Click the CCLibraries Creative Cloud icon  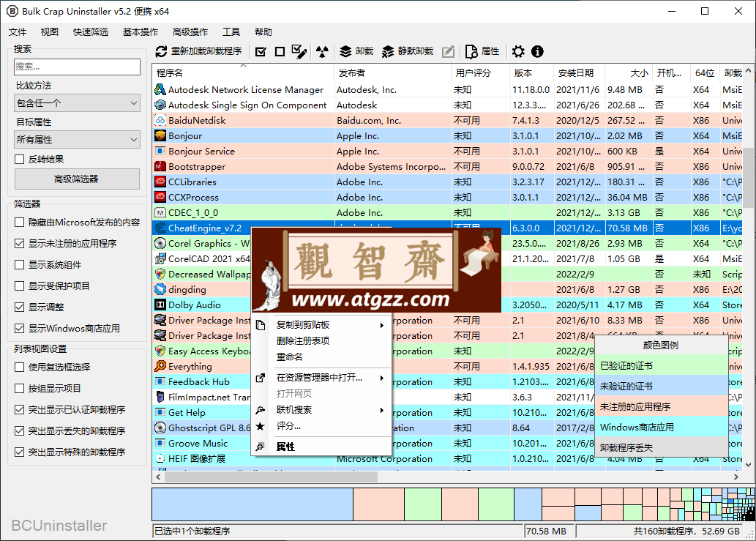click(x=160, y=182)
